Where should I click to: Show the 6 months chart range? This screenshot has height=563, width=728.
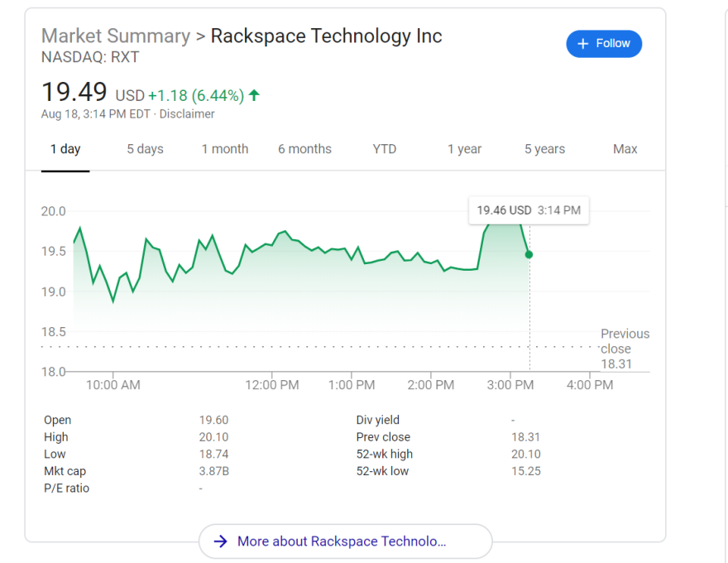click(x=304, y=149)
